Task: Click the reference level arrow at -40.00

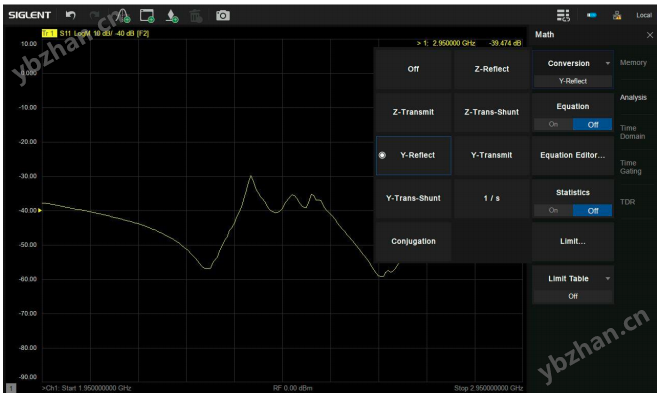Action: (x=40, y=210)
